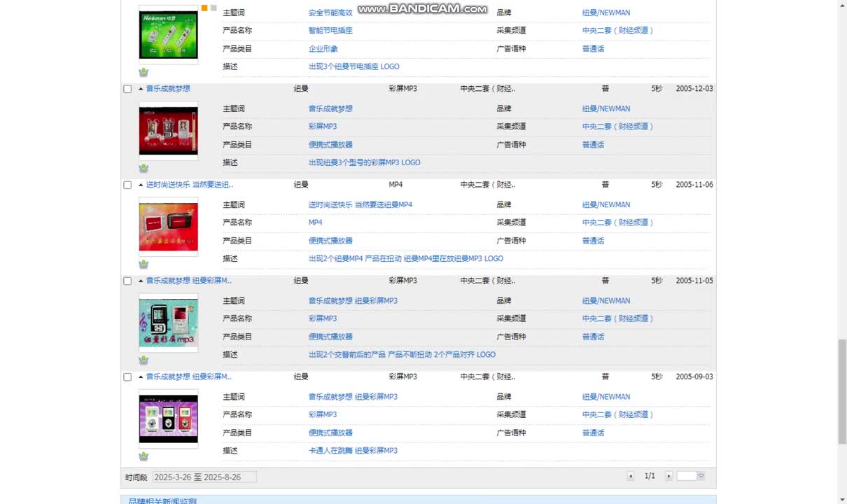This screenshot has width=847, height=504.
Task: Click basket icon under the 2005-11-06 MP4 ad thumbnail
Action: pyautogui.click(x=143, y=264)
